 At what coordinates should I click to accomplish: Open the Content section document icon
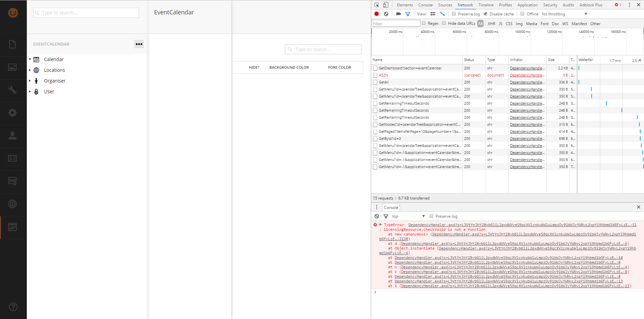click(x=12, y=44)
